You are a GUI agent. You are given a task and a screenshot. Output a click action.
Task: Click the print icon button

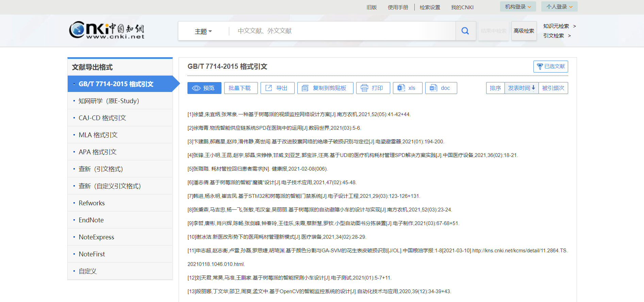[x=373, y=88]
